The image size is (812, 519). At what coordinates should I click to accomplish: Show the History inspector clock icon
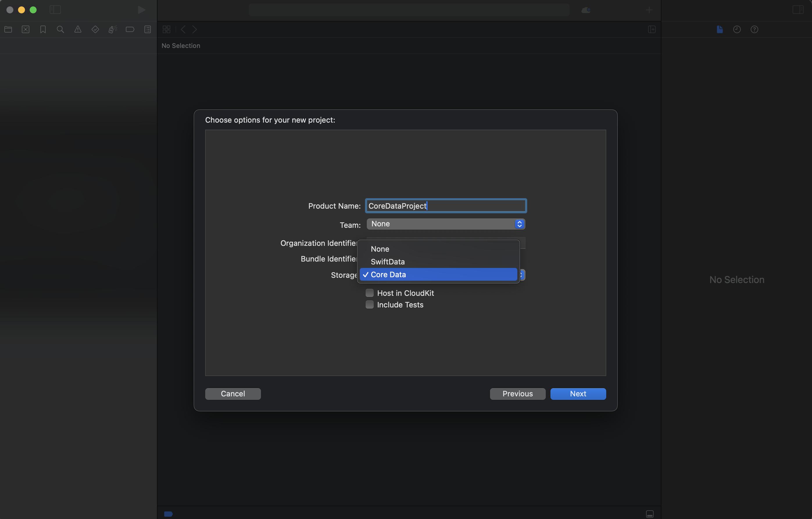click(737, 29)
